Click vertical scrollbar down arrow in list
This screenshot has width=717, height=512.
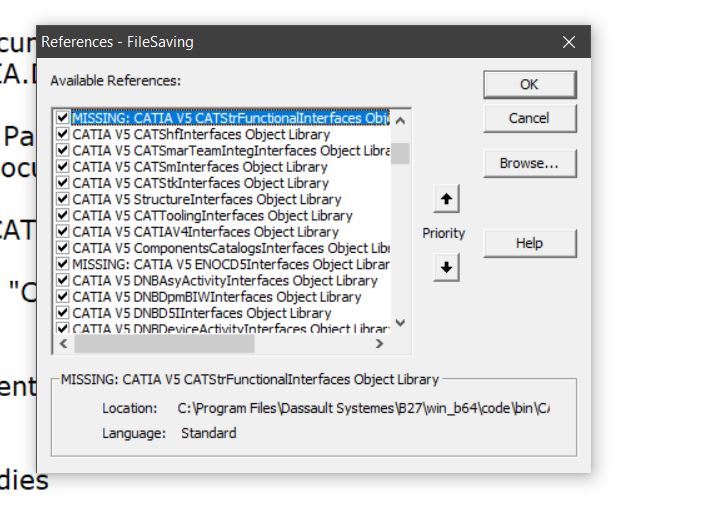coord(400,323)
